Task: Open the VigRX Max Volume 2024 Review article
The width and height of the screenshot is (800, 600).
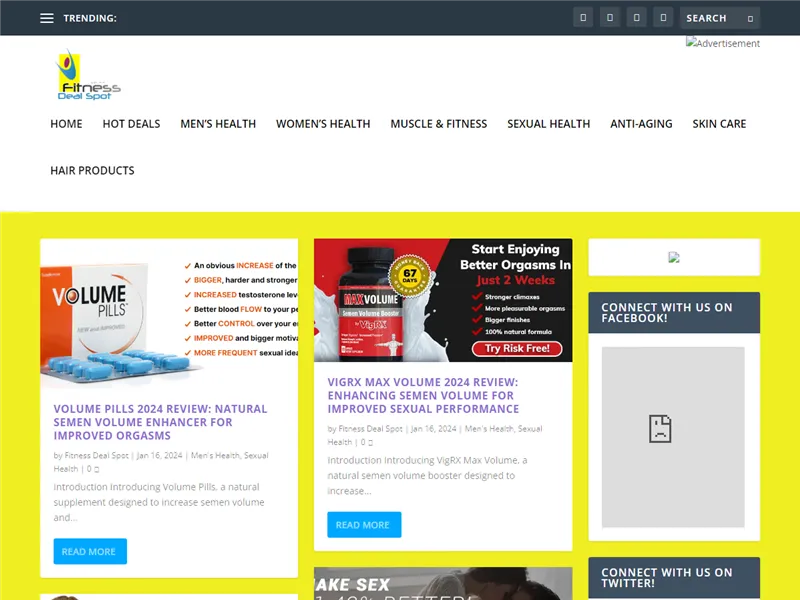Action: point(424,394)
